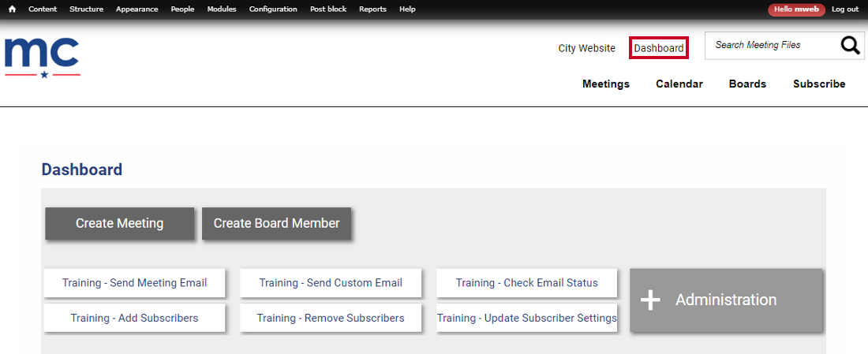Go to the Dashboard link in header

pos(659,49)
